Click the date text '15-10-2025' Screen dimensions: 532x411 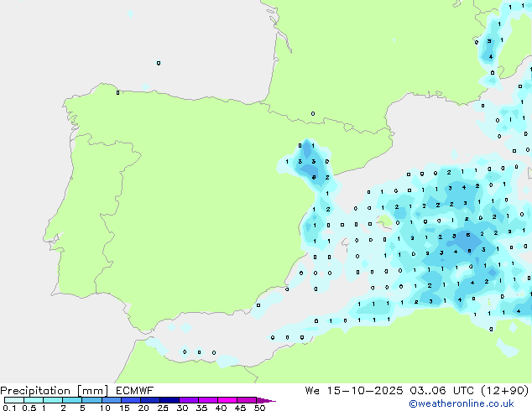(365, 391)
